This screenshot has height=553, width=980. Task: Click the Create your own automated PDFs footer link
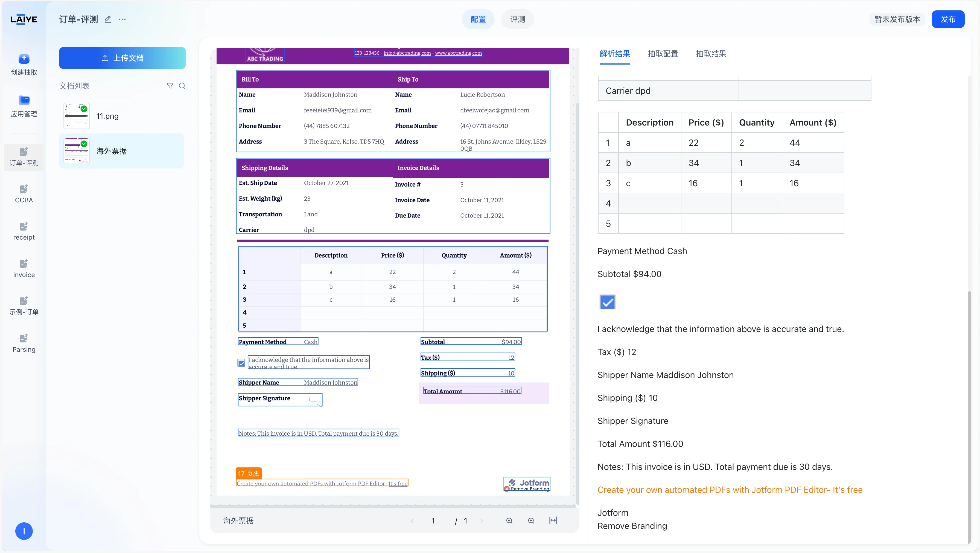pos(322,483)
